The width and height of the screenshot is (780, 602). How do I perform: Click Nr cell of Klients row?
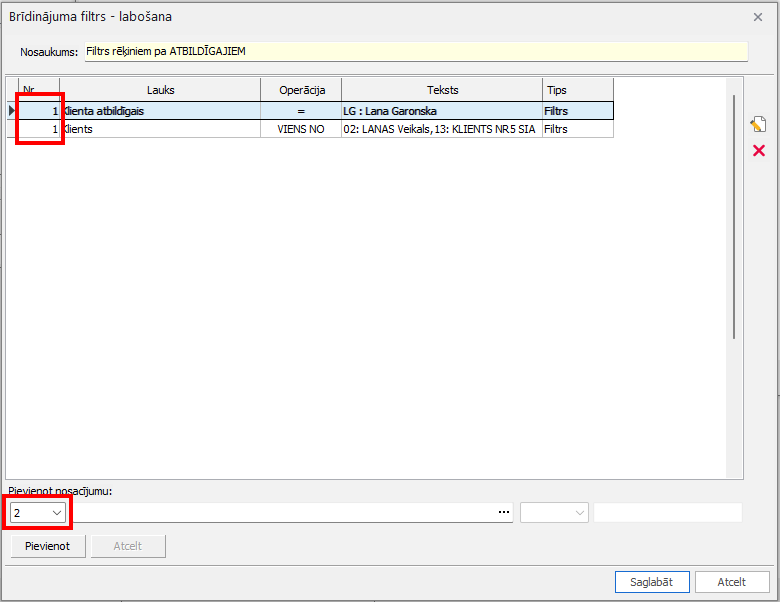(x=39, y=129)
